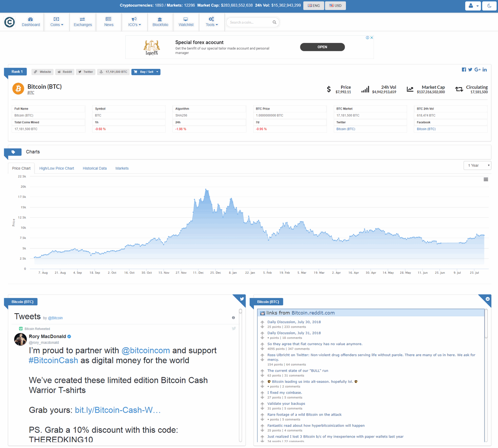Close the forex advertisement
Viewport: 498px width, 448px height.
click(372, 38)
